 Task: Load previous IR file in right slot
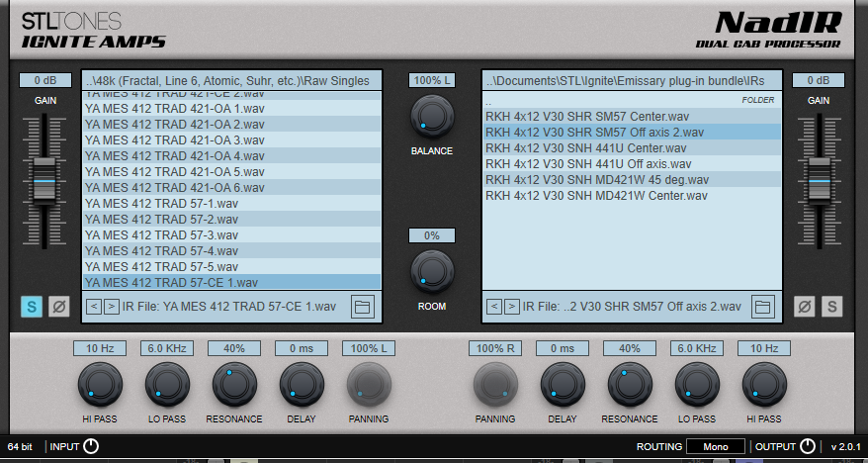493,307
